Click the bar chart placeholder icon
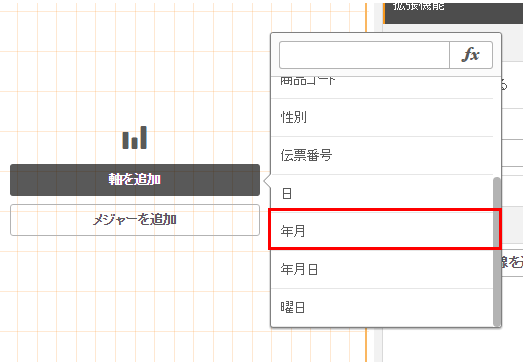 [135, 137]
